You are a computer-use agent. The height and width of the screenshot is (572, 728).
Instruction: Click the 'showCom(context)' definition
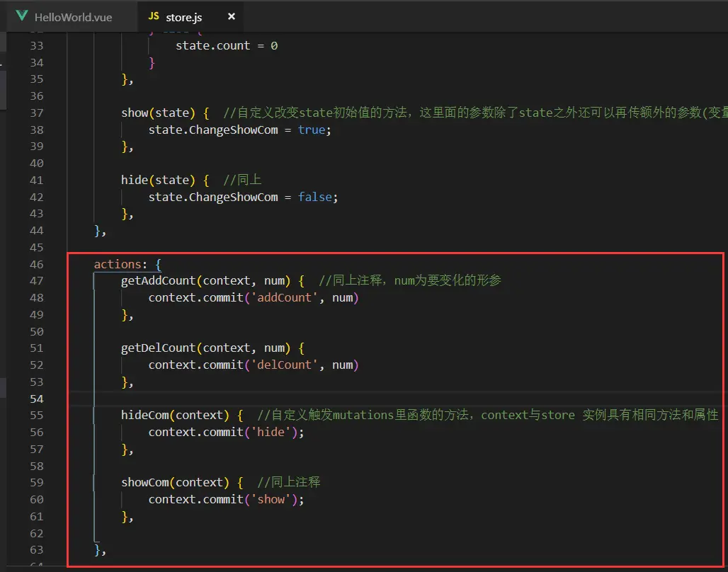point(175,482)
